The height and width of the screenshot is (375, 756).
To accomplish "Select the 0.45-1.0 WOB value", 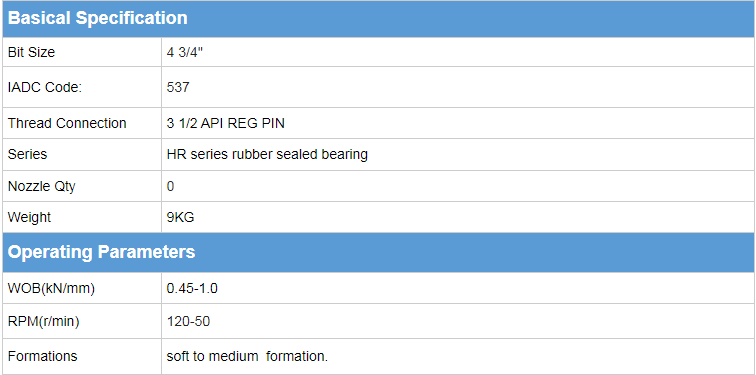I will click(192, 288).
